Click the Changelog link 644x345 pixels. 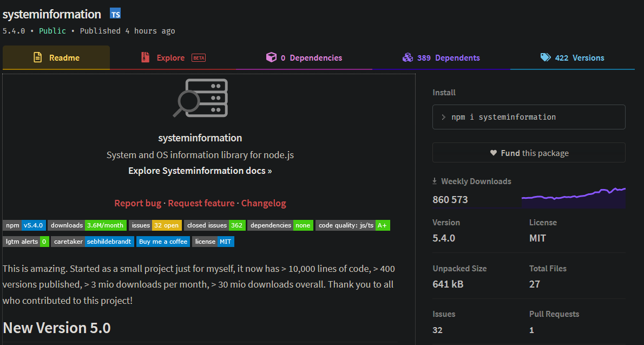tap(264, 203)
